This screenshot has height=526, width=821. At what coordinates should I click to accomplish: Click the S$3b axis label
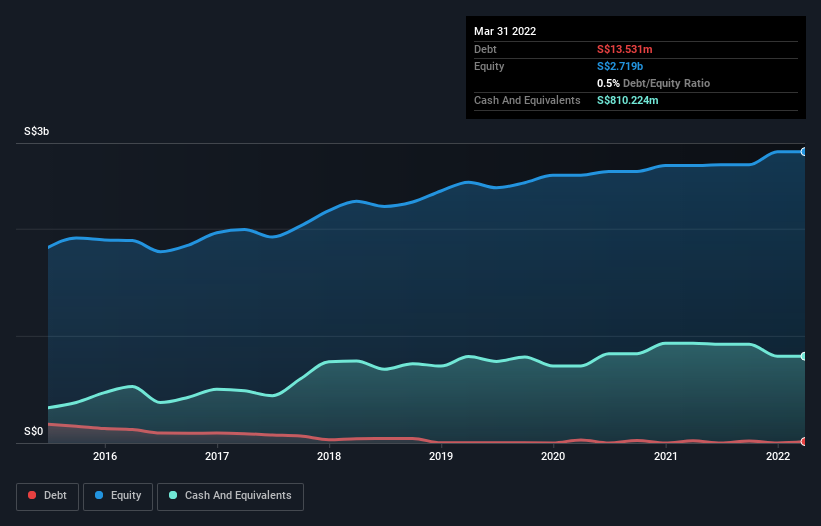pyautogui.click(x=37, y=131)
